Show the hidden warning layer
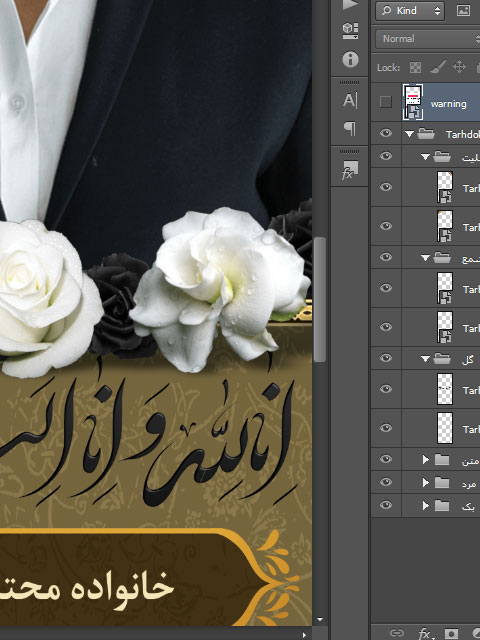The height and width of the screenshot is (640, 480). tap(386, 102)
